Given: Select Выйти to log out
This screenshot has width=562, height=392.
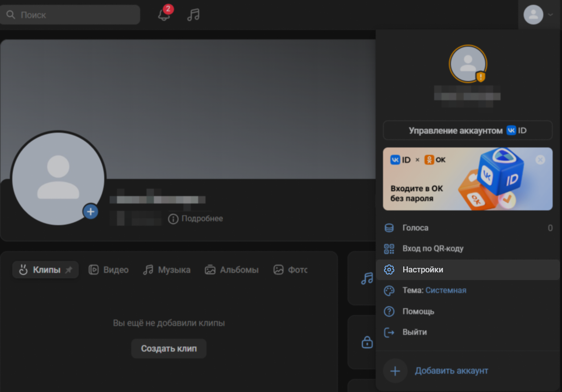Looking at the screenshot, I should click(414, 332).
